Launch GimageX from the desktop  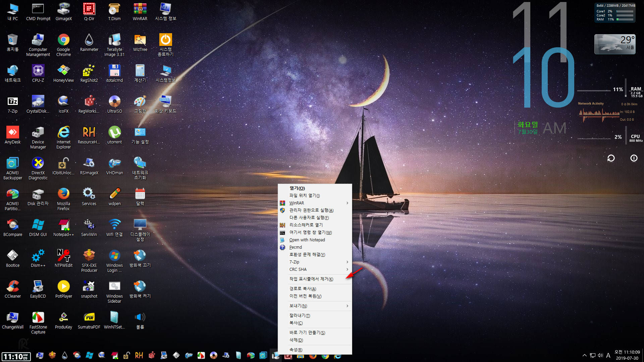(63, 12)
